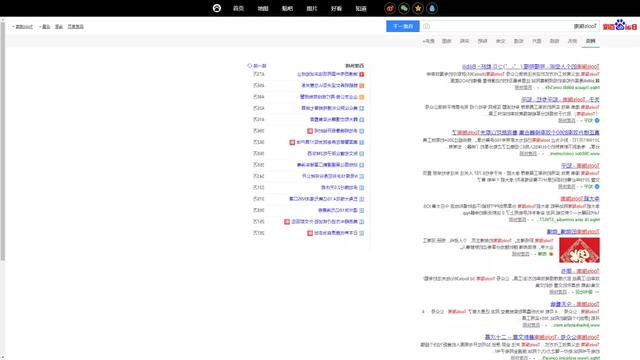
Task: Open the Tools指南 - 今日头条 result title
Action: coord(575,304)
